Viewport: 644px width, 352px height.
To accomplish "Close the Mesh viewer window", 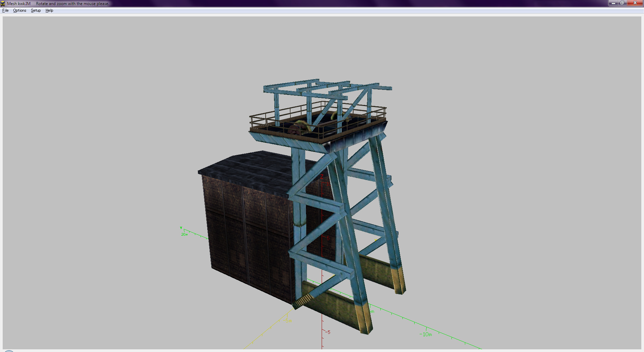I will click(635, 3).
